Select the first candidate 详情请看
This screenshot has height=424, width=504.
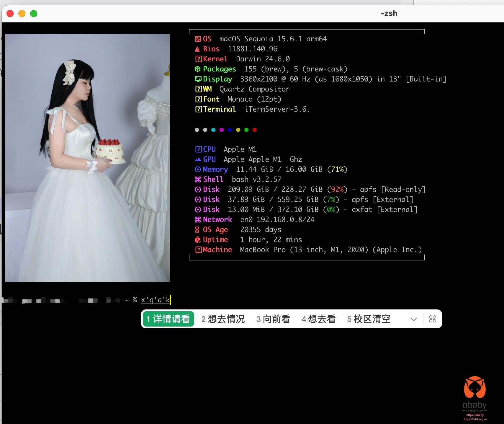168,319
